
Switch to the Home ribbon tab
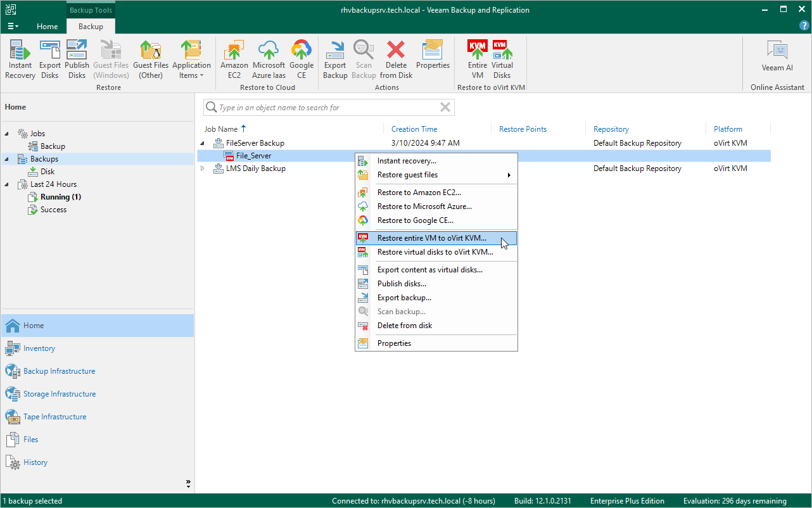click(x=48, y=27)
